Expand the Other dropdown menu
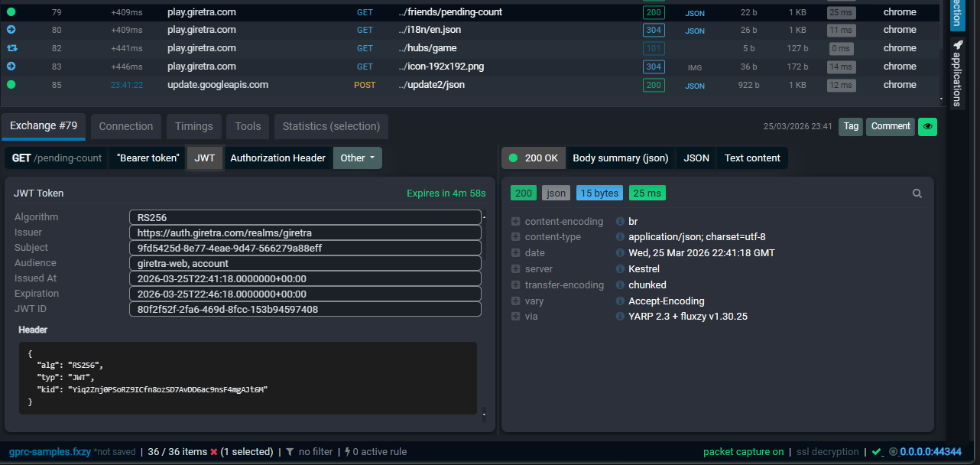This screenshot has width=980, height=465. point(357,158)
